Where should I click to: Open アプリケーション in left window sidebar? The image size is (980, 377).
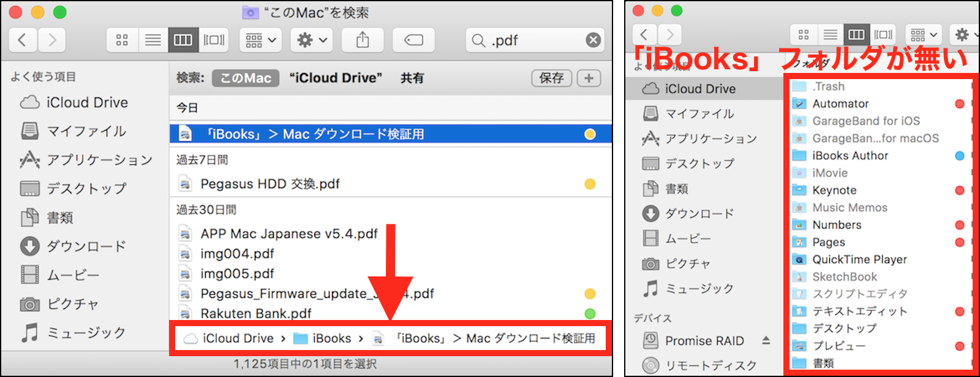click(x=86, y=160)
